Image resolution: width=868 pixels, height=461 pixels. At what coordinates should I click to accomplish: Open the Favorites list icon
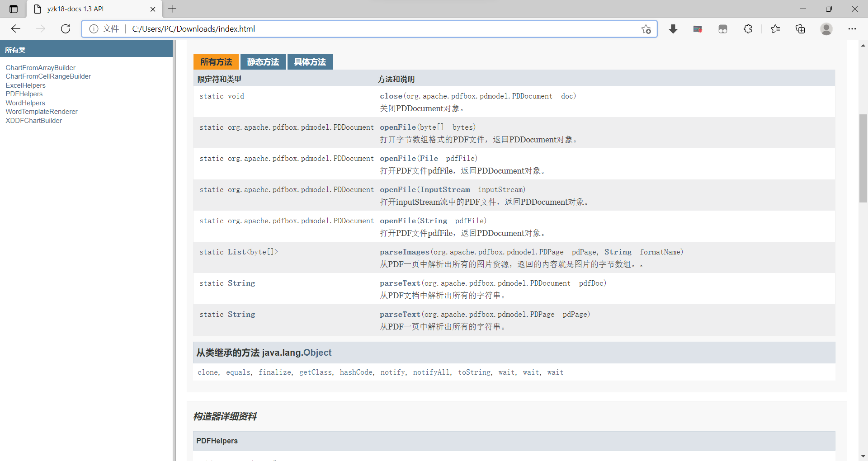pos(775,28)
